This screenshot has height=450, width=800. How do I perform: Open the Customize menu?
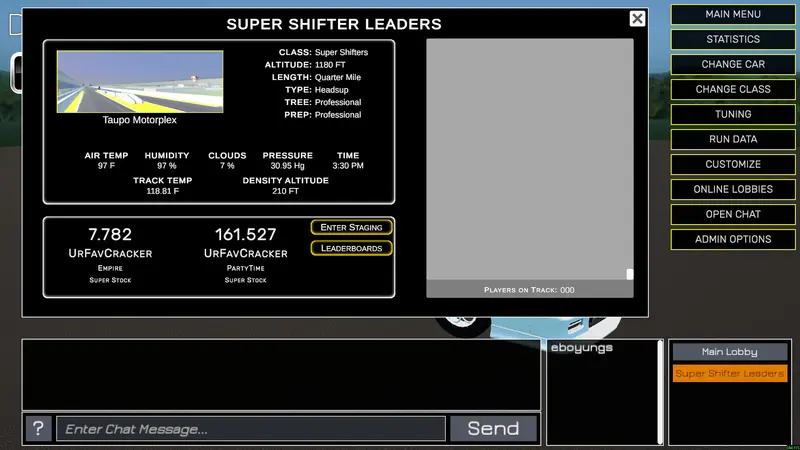coord(733,164)
